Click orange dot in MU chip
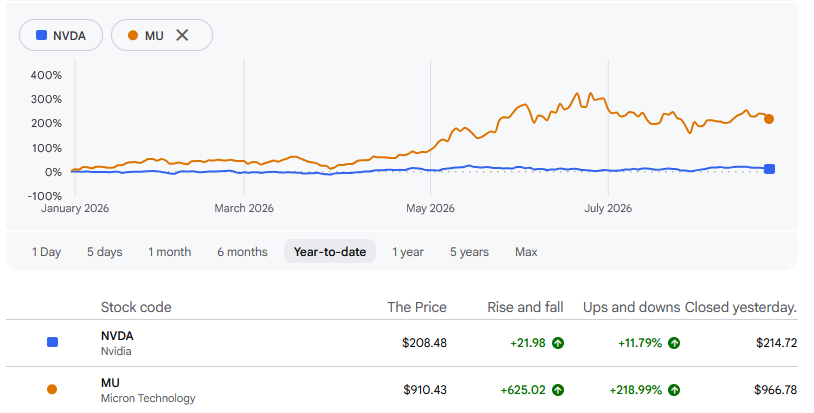 point(133,35)
